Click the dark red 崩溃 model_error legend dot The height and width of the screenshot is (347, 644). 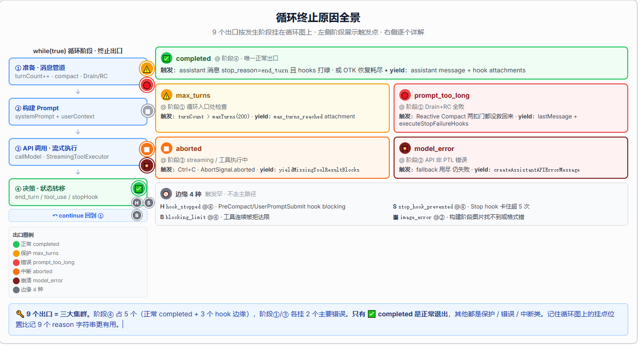[x=16, y=281]
